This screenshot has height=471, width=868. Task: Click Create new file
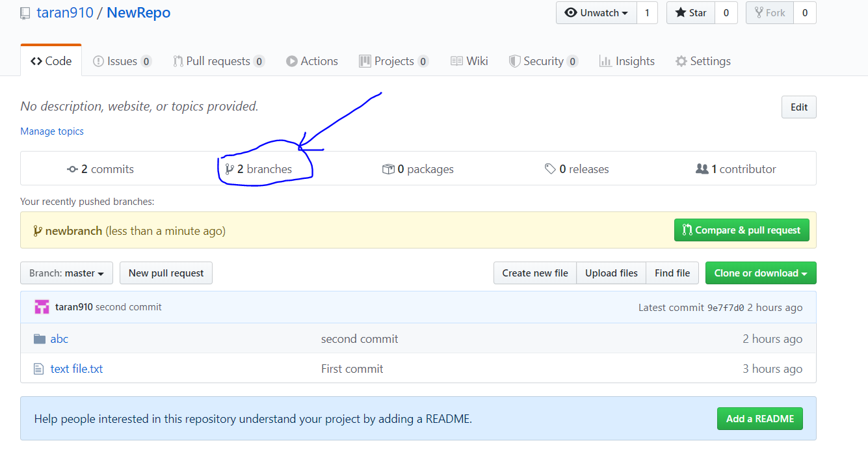tap(535, 273)
